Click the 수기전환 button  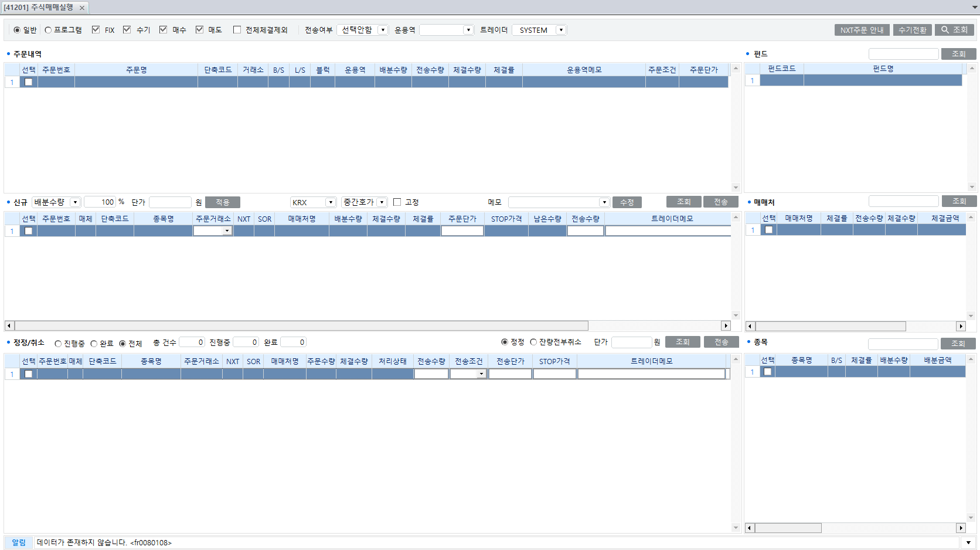tap(913, 30)
